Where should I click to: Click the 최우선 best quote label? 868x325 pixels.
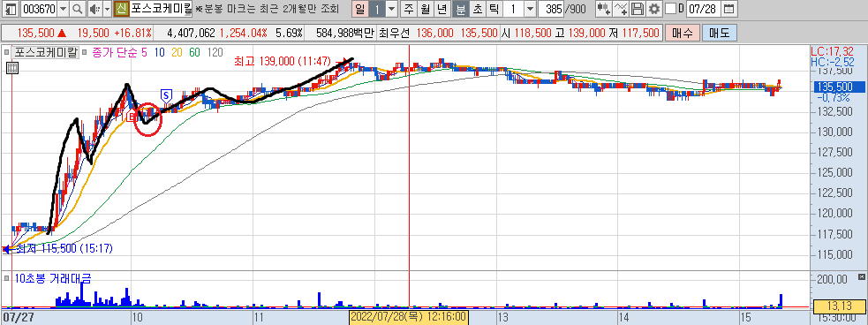pos(394,33)
